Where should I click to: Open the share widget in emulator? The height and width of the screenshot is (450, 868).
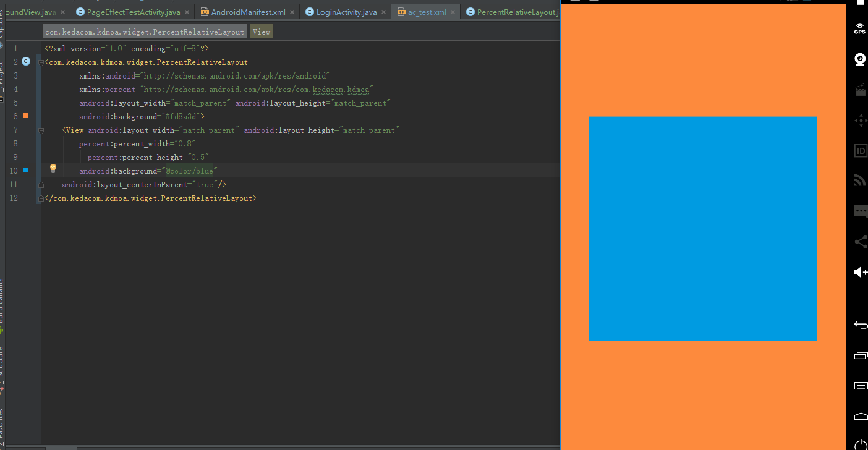pyautogui.click(x=861, y=242)
